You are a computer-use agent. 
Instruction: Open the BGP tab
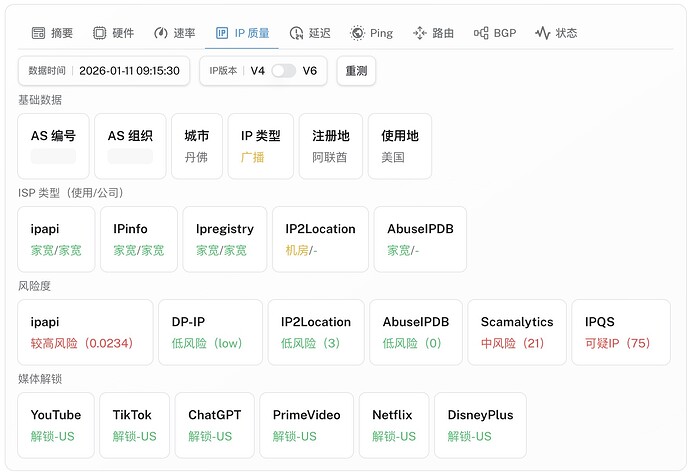click(x=495, y=33)
